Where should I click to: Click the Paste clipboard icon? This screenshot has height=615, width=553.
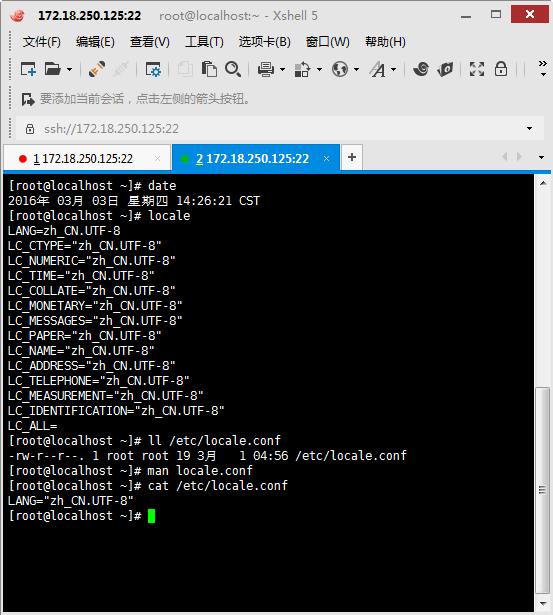pyautogui.click(x=209, y=69)
